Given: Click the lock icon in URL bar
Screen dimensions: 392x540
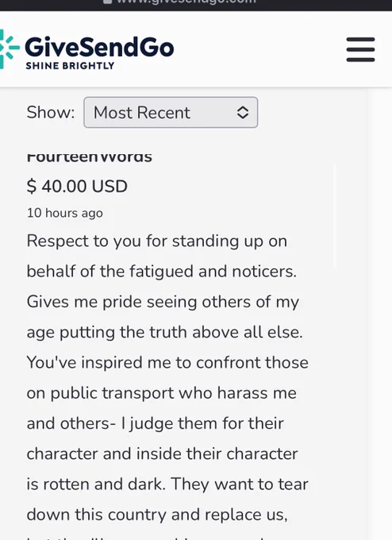Looking at the screenshot, I should (x=107, y=2).
